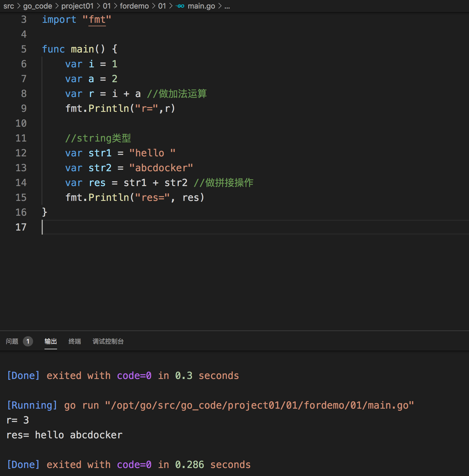Click the //string类型 comment line
The height and width of the screenshot is (476, 469).
98,138
